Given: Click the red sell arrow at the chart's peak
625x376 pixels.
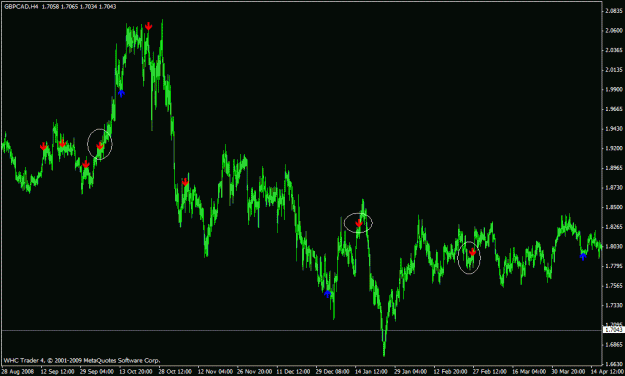Looking at the screenshot, I should click(x=148, y=26).
